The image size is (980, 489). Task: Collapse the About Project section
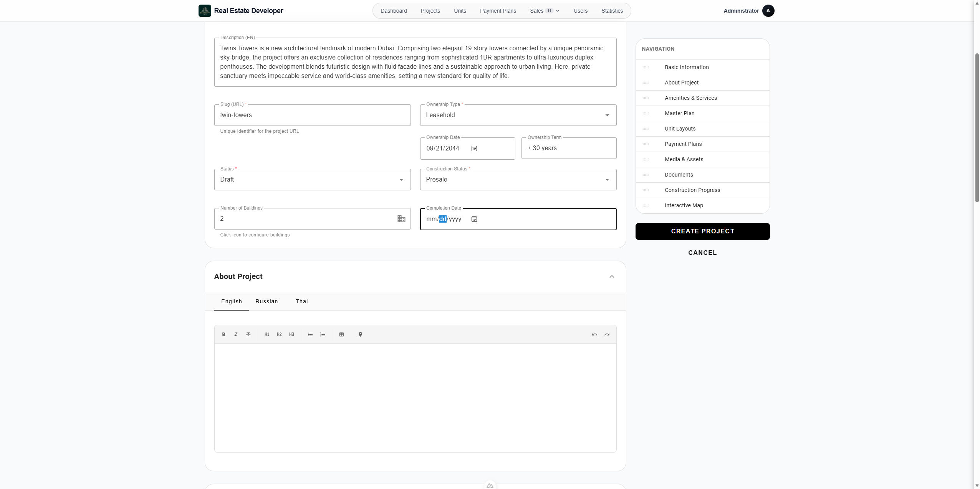pos(612,277)
